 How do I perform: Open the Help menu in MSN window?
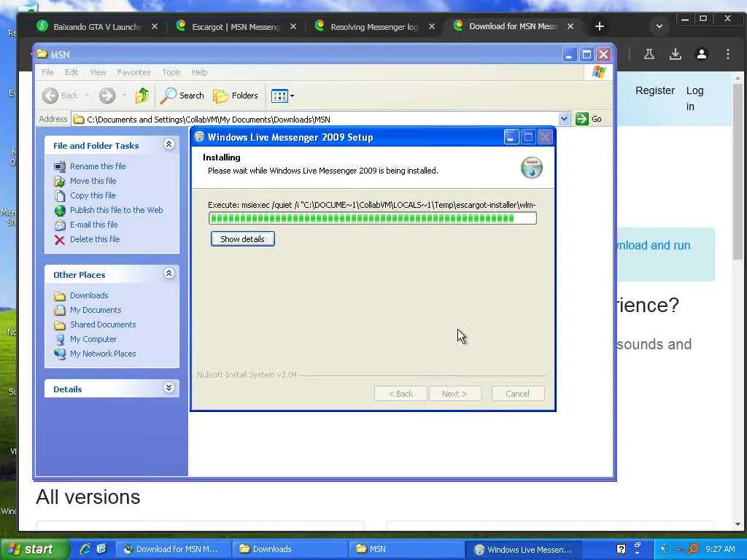[x=200, y=72]
